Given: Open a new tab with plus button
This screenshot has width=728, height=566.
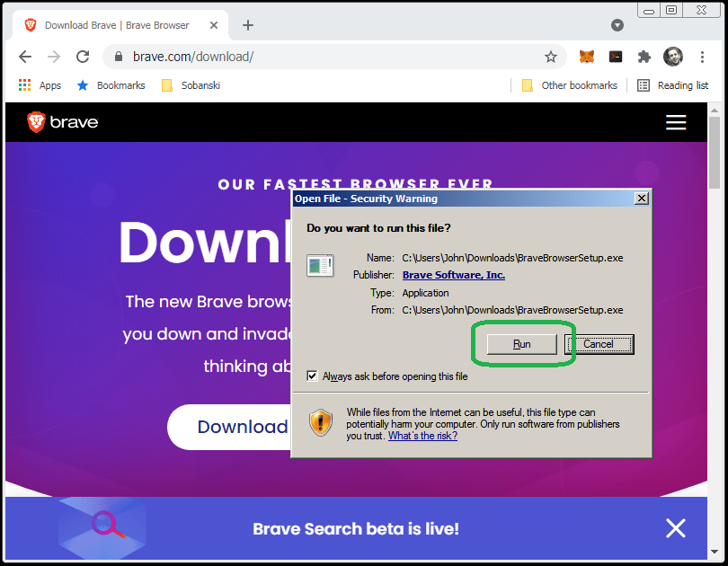Looking at the screenshot, I should pyautogui.click(x=248, y=25).
